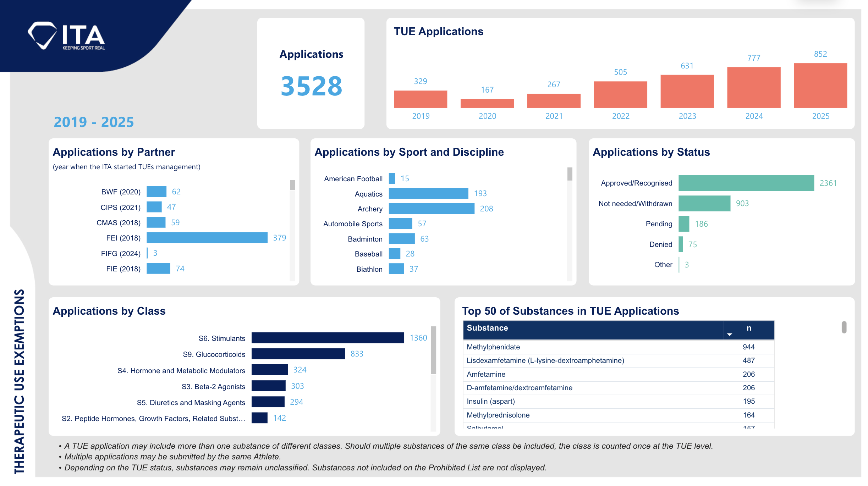Click the sort arrow in the n column header
This screenshot has height=486, width=868.
pos(730,335)
